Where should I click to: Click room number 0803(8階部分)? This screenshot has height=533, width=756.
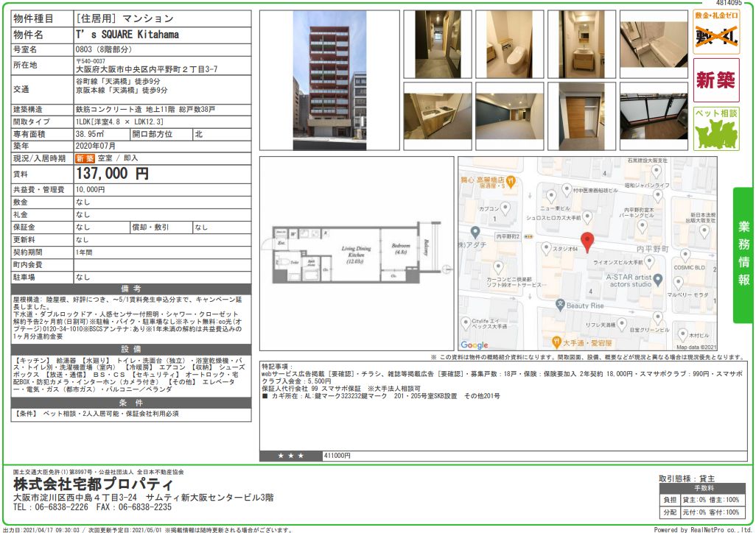click(103, 49)
